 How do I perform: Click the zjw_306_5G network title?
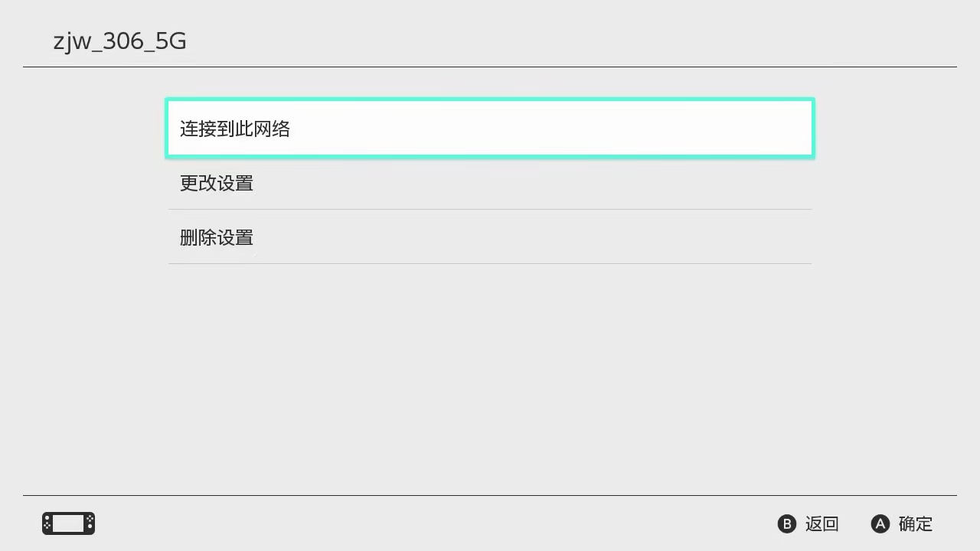coord(119,41)
